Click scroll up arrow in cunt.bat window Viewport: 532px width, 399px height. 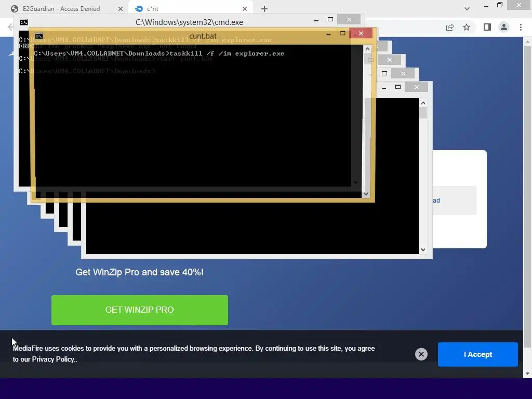(367, 49)
